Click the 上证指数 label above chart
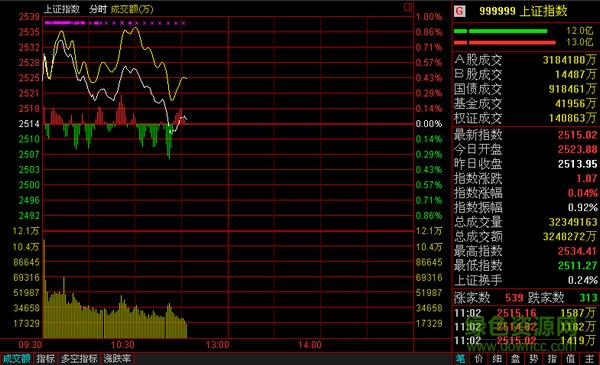This screenshot has height=365, width=600. [x=62, y=9]
